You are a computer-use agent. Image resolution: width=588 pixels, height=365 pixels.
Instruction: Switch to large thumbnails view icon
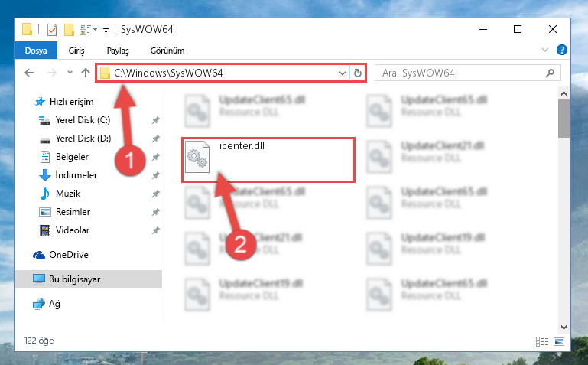pos(559,341)
